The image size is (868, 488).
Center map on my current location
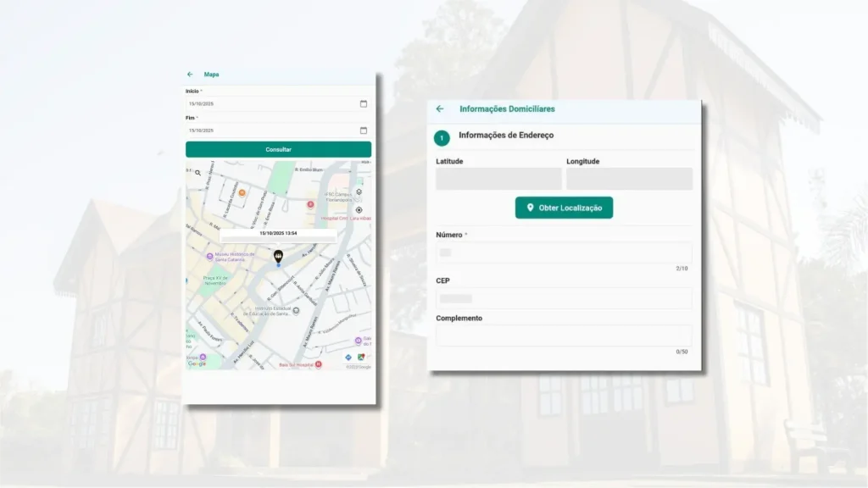[359, 210]
